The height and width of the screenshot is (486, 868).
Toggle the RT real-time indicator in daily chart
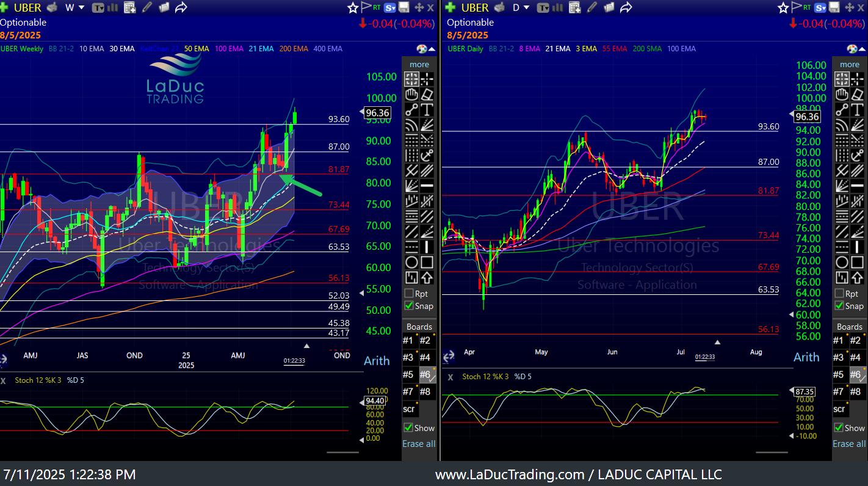[x=807, y=7]
